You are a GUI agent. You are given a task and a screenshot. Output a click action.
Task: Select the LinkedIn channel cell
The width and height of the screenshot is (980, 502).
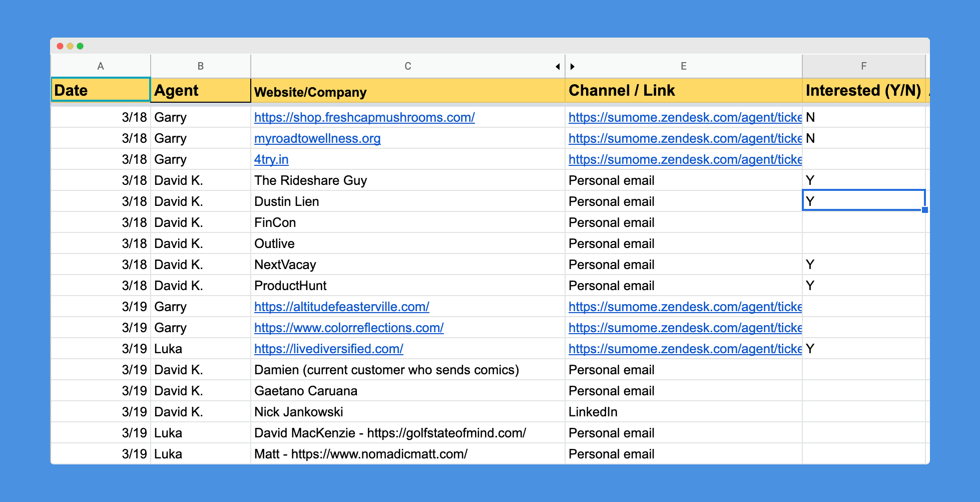(684, 412)
